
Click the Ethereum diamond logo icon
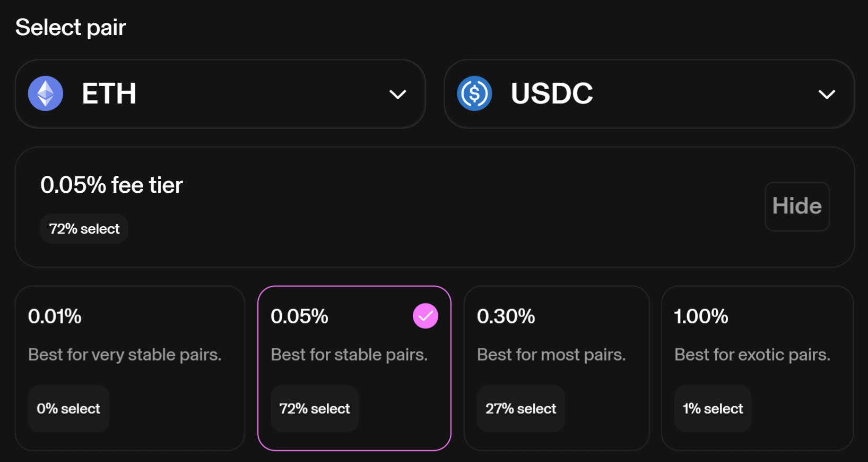46,93
